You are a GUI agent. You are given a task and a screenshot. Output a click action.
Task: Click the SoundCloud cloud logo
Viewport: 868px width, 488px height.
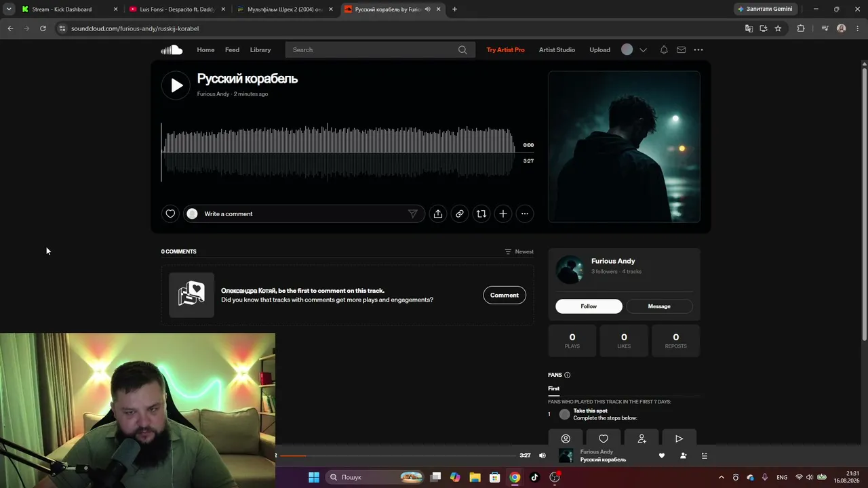pos(172,49)
